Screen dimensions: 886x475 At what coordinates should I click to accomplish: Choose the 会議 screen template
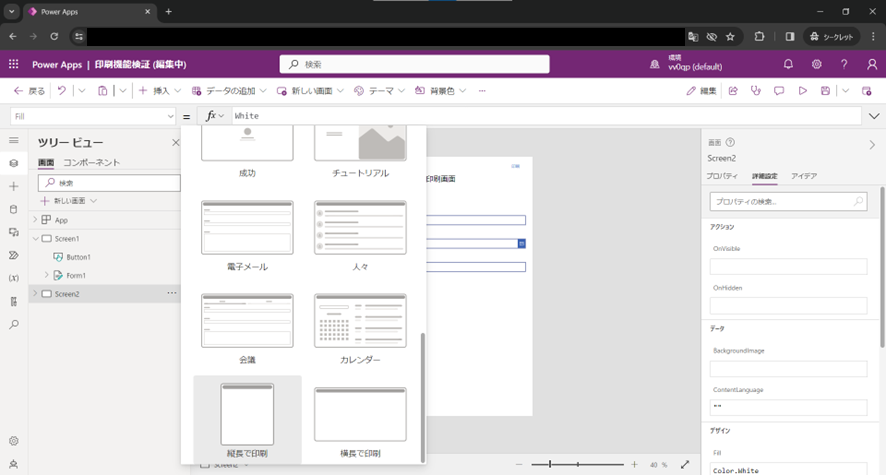247,328
